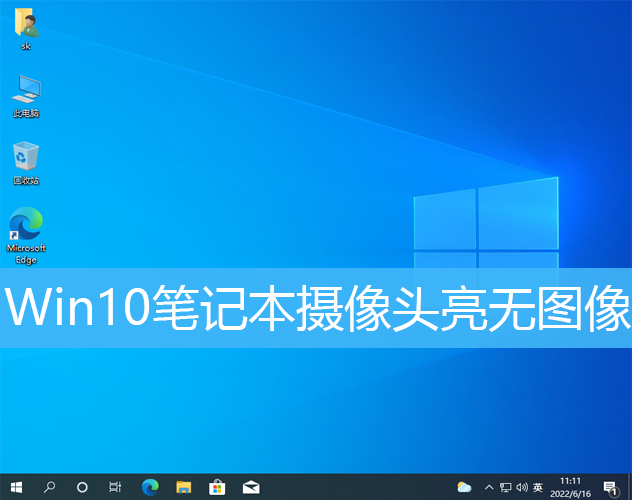This screenshot has height=500, width=632.
Task: Launch Microsoft Edge from the taskbar
Action: point(150,487)
